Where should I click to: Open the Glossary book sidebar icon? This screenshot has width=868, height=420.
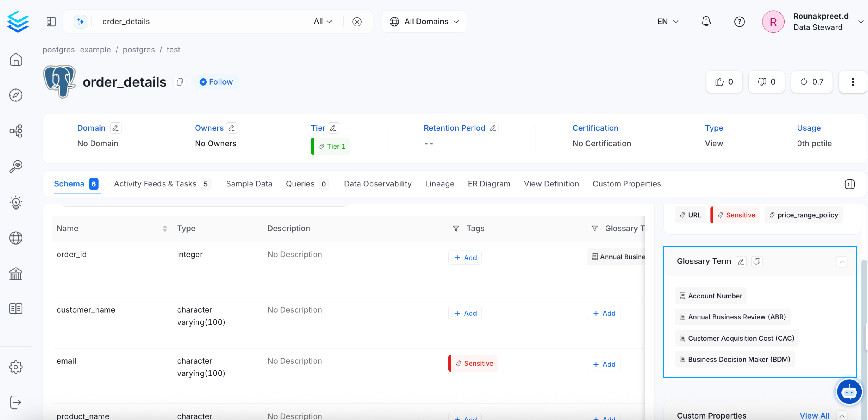[16, 309]
